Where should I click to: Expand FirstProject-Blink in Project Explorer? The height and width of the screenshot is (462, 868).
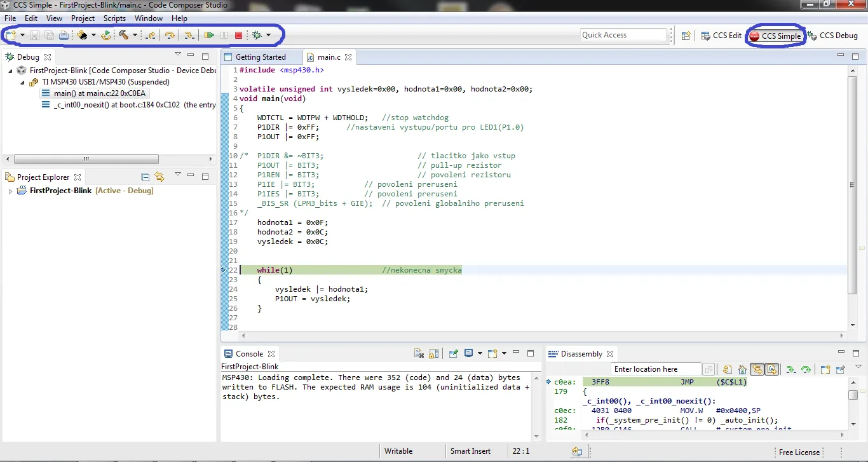10,191
